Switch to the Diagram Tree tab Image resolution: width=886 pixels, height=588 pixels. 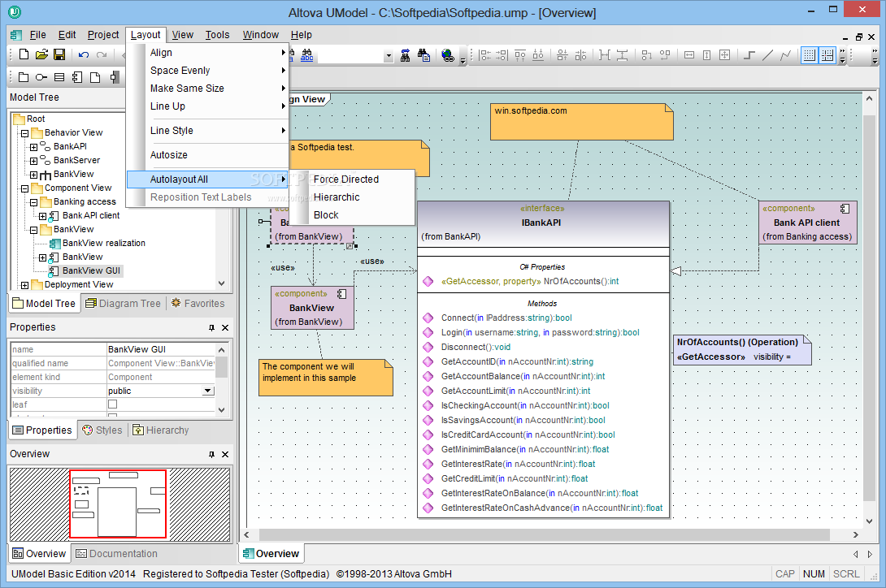click(x=124, y=303)
